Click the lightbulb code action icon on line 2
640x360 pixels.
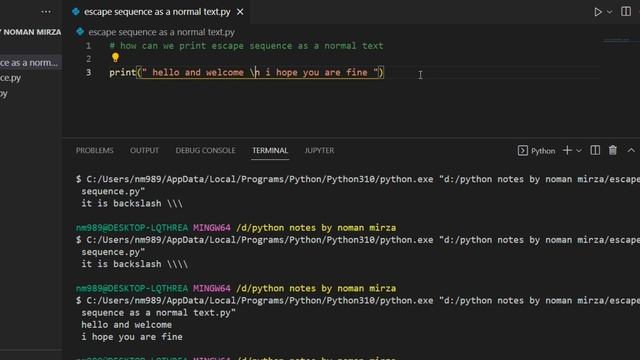(116, 58)
